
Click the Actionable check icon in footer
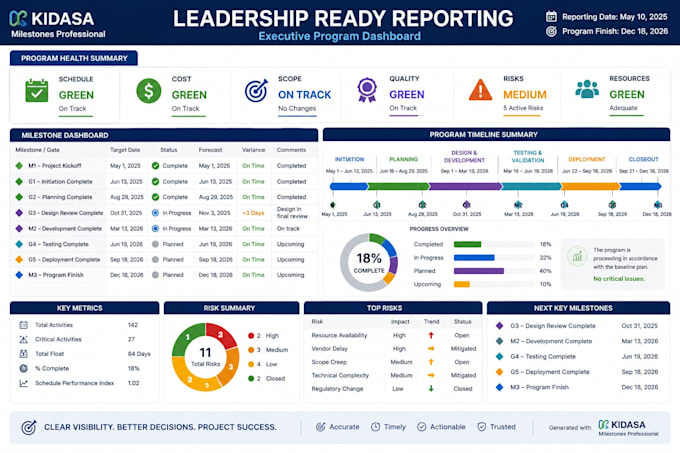(x=422, y=427)
